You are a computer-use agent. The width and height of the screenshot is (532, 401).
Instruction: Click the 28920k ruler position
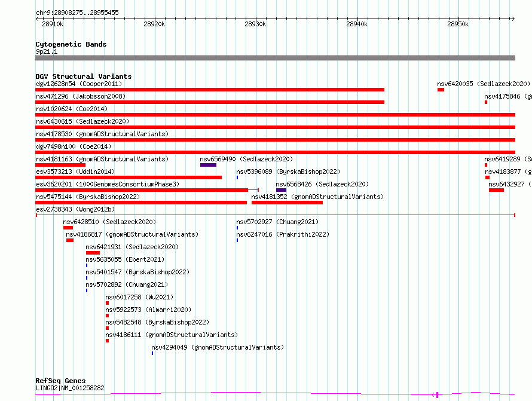[154, 24]
